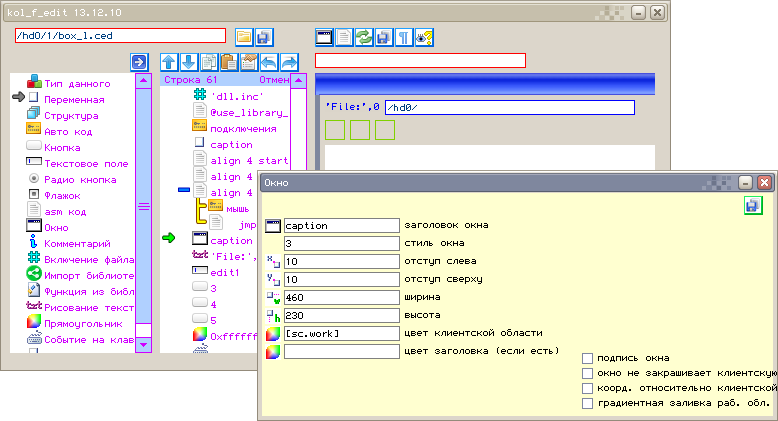
Task: Toggle the 'градиентная заливка раб. обл.' checkbox
Action: click(x=588, y=403)
